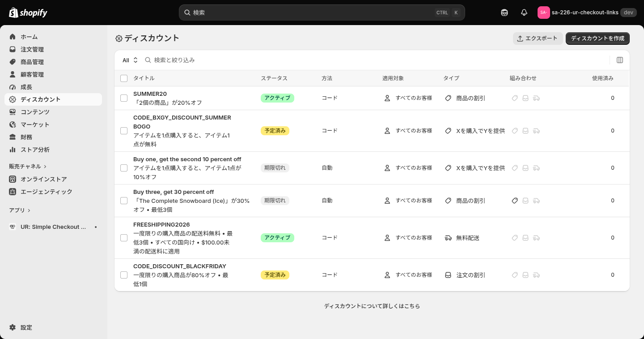Image resolution: width=644 pixels, height=339 pixels.
Task: Click the コンテンツ content icon
Action: click(x=13, y=112)
